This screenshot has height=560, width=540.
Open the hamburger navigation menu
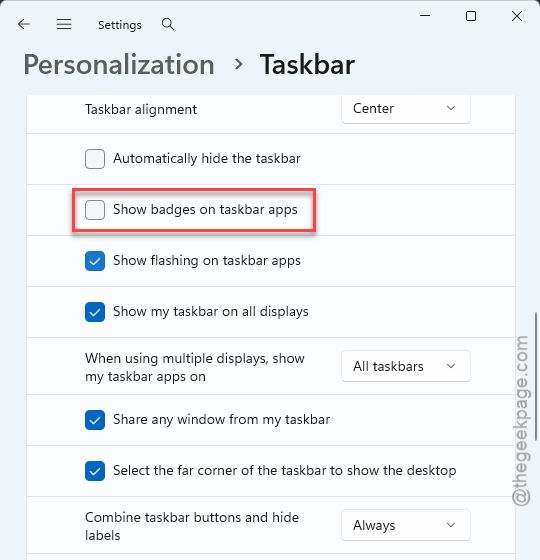coord(64,24)
